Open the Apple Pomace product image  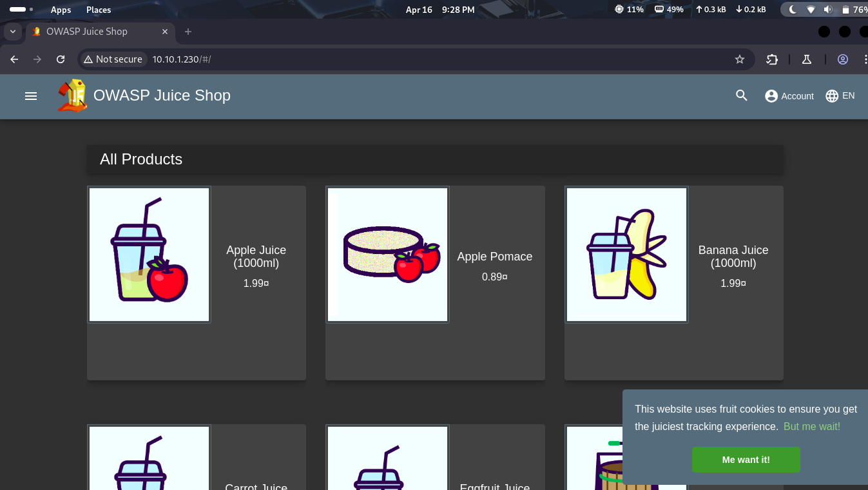click(x=387, y=255)
